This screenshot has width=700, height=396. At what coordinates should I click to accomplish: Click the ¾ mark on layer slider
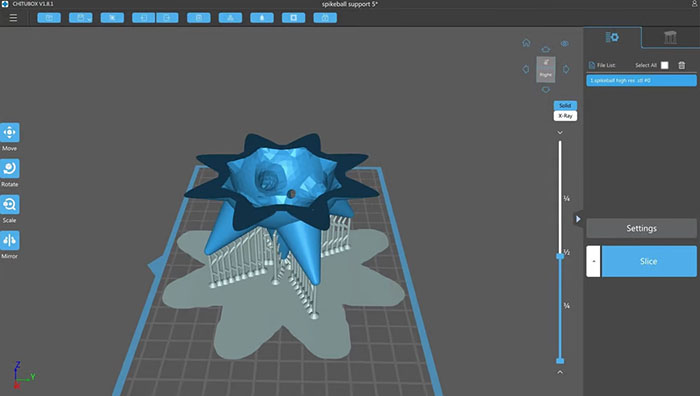(567, 306)
